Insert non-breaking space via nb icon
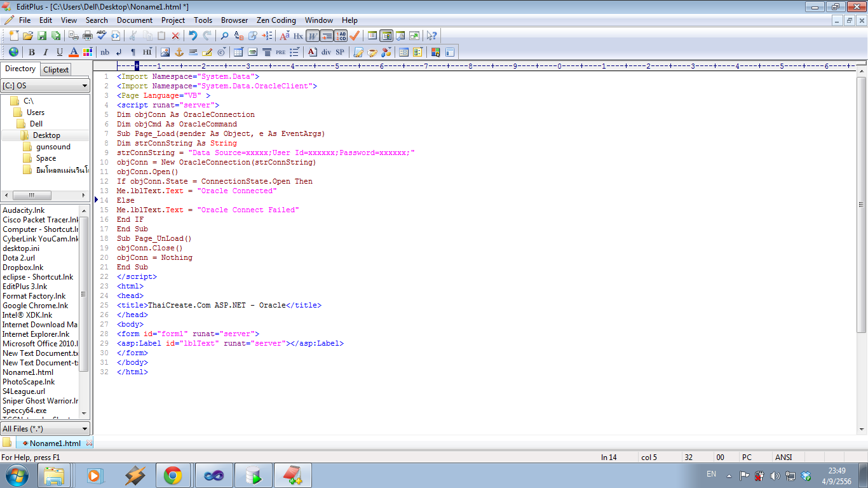This screenshot has width=868, height=488. [x=105, y=52]
